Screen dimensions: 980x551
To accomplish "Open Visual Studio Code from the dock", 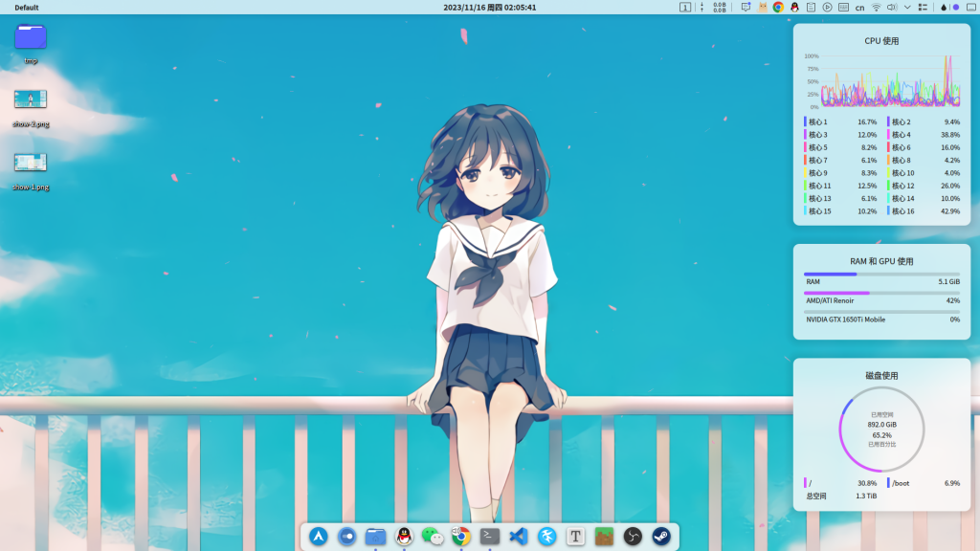I will 518,536.
